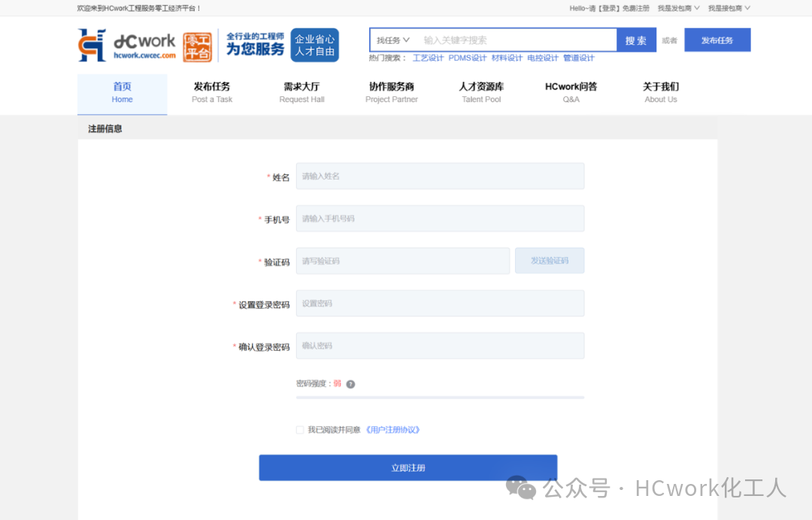Check the 我已阅读并同意 agreement checkbox
Viewport: 812px width, 520px height.
(299, 429)
